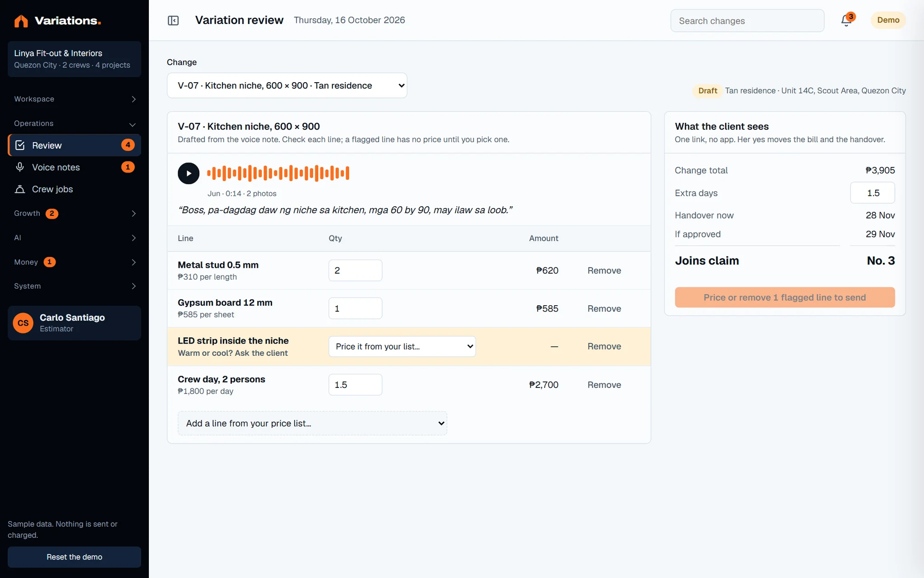Image resolution: width=924 pixels, height=578 pixels.
Task: Click the 'Jun · 0:14 · 2 photos' caption
Action: pyautogui.click(x=242, y=193)
